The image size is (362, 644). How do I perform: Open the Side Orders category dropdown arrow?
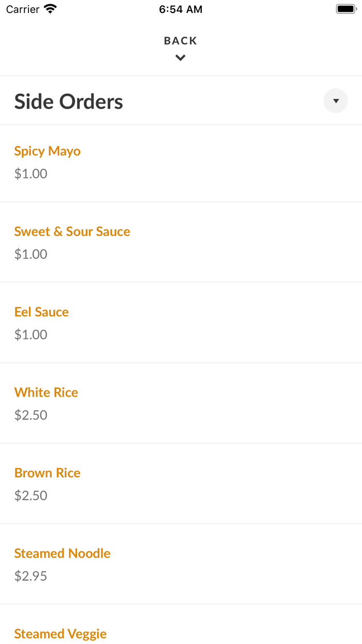tap(336, 101)
